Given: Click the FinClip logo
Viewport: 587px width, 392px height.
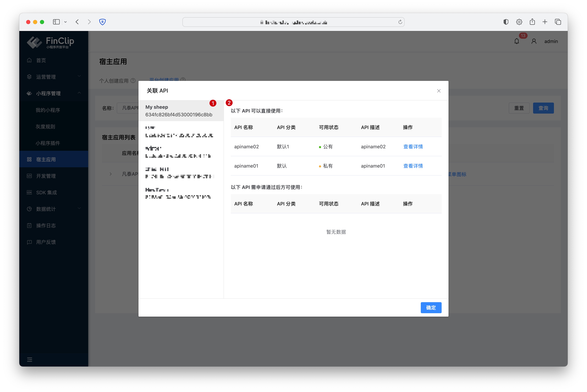Looking at the screenshot, I should coord(50,42).
